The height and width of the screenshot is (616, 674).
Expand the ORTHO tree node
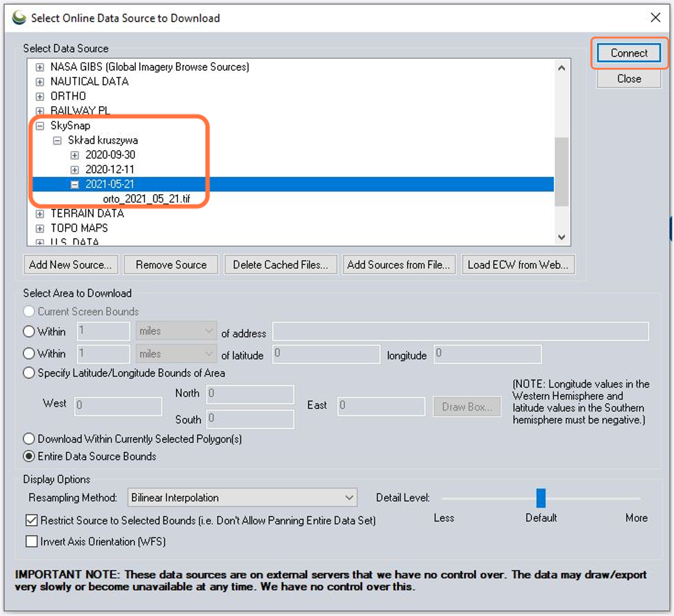coord(40,97)
